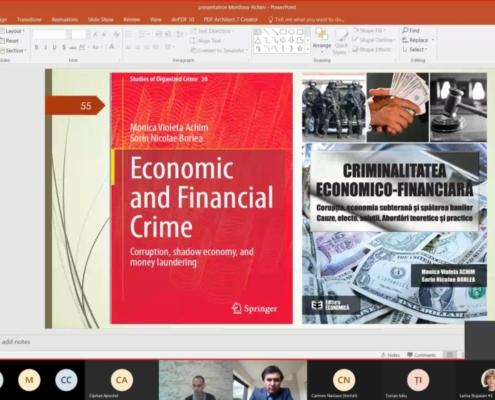Open the Section dropdown
The height and width of the screenshot is (400, 495).
(x=13, y=51)
